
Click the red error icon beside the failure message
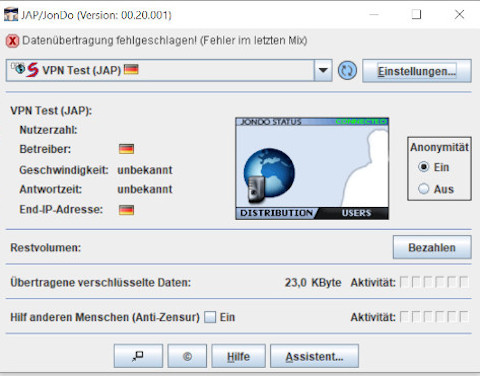tap(13, 41)
